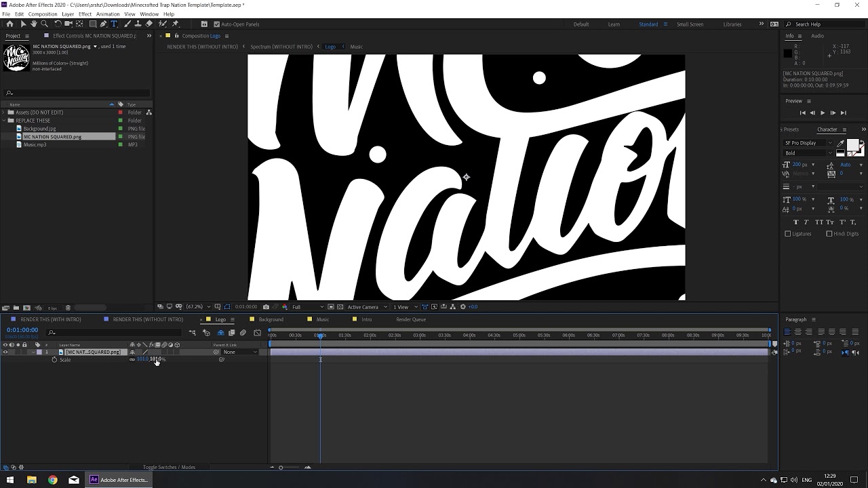Viewport: 868px width, 488px height.
Task: Select the Brush tool
Action: (127, 24)
